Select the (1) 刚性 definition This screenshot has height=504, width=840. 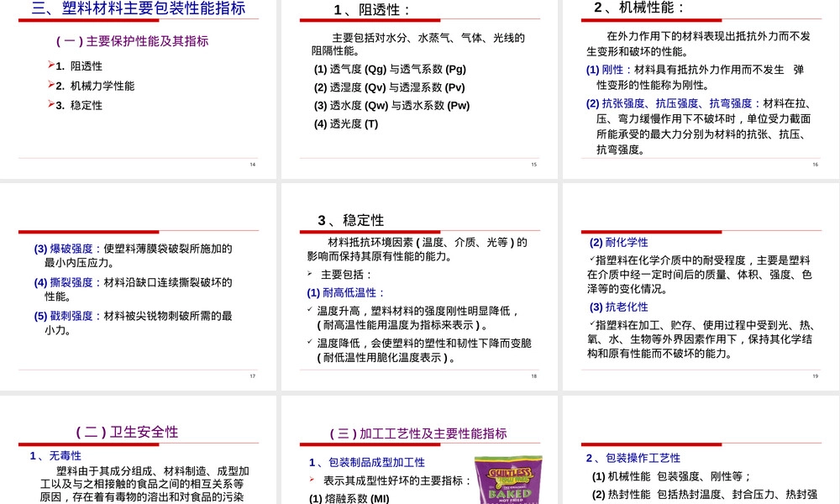tap(695, 77)
